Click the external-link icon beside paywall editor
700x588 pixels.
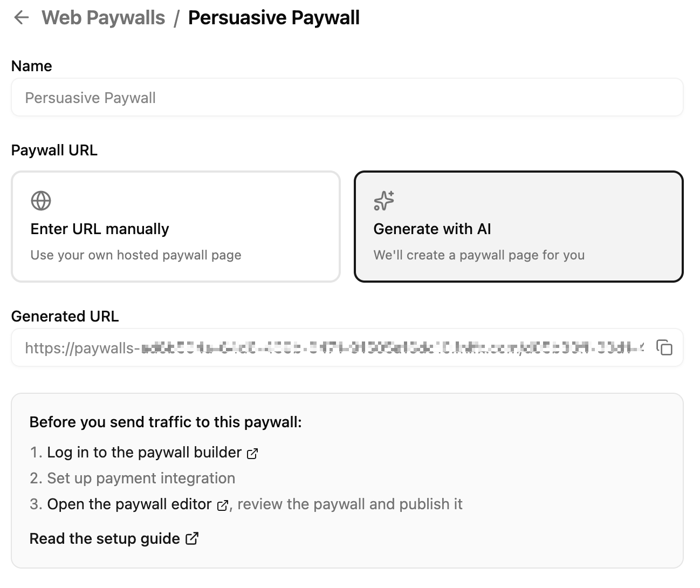tap(223, 506)
